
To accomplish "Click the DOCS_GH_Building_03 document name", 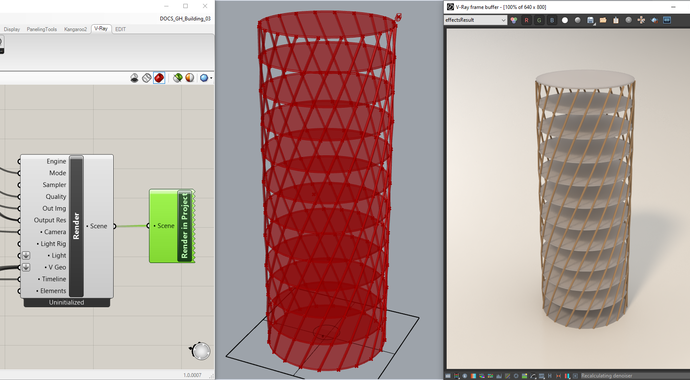I will [185, 18].
